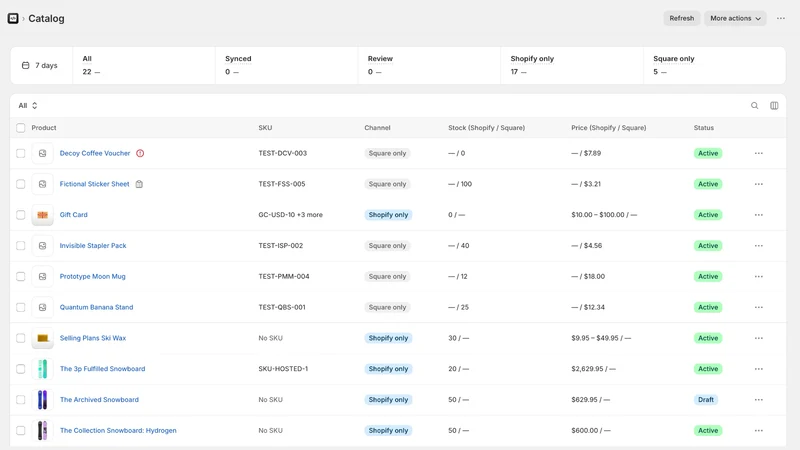The height and width of the screenshot is (450, 800).
Task: Open row actions for Quantum Banana Stand
Action: [x=759, y=307]
